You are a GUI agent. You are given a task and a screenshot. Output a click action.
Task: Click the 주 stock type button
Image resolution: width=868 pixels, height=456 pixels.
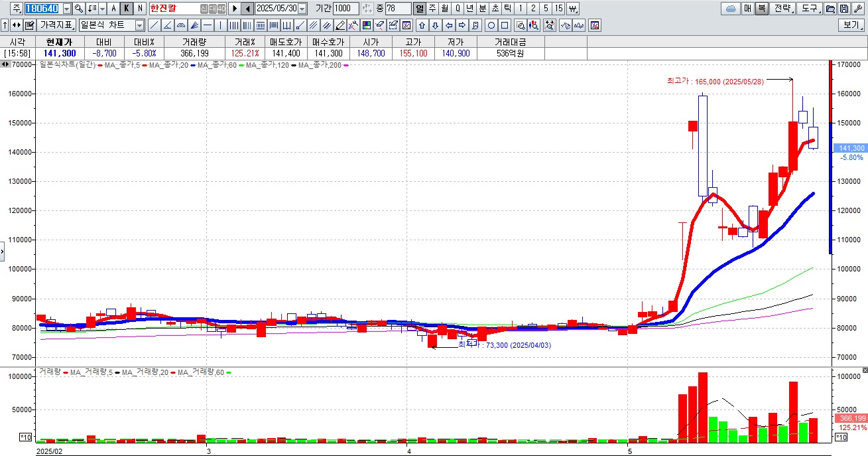(16, 9)
